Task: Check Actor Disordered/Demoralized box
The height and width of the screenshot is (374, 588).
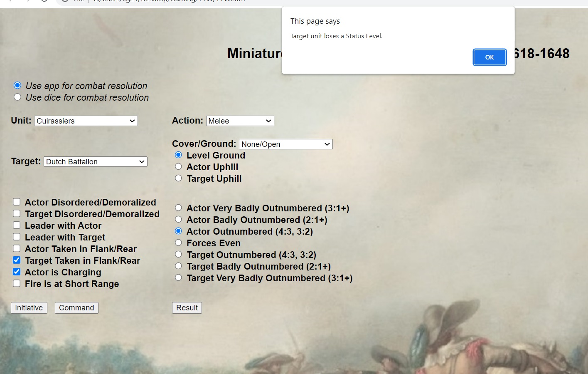Action: [17, 202]
